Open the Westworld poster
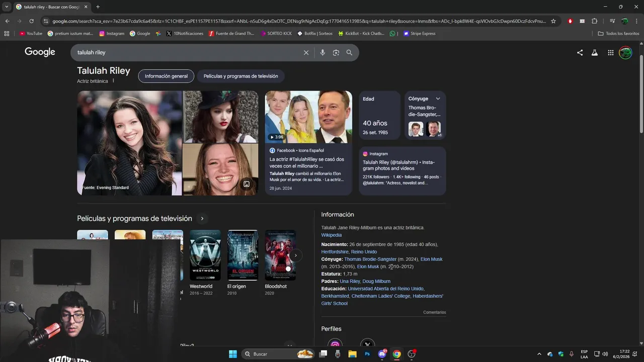Viewport: 644px width, 362px height. coord(205,255)
